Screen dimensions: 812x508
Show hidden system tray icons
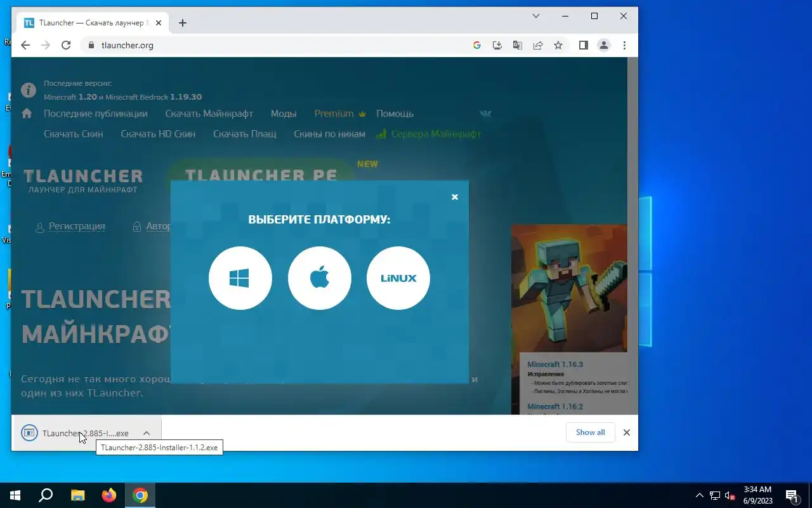[700, 495]
